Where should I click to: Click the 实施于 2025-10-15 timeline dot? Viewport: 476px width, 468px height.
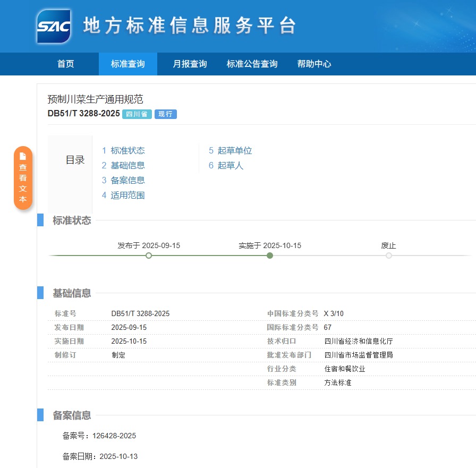click(x=270, y=256)
